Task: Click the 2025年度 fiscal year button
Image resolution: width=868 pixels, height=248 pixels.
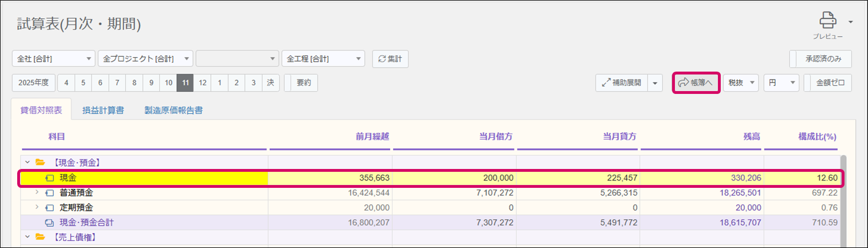Action: coord(34,82)
